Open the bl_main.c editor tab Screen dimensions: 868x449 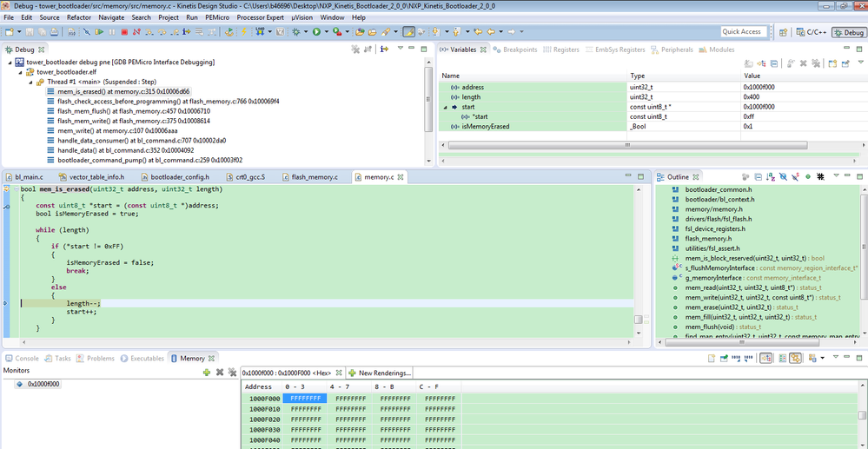pyautogui.click(x=23, y=177)
